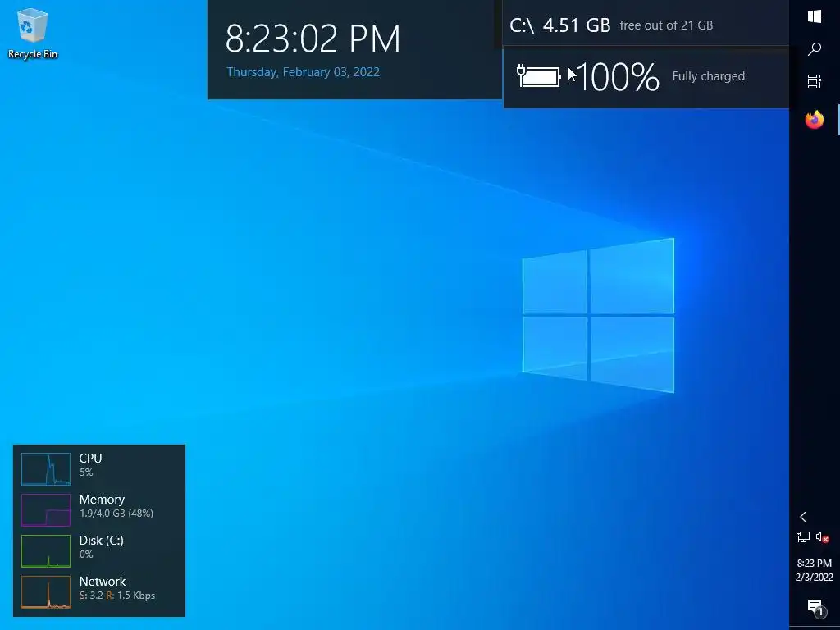
Task: Click the 5% CPU usage value
Action: pyautogui.click(x=86, y=472)
